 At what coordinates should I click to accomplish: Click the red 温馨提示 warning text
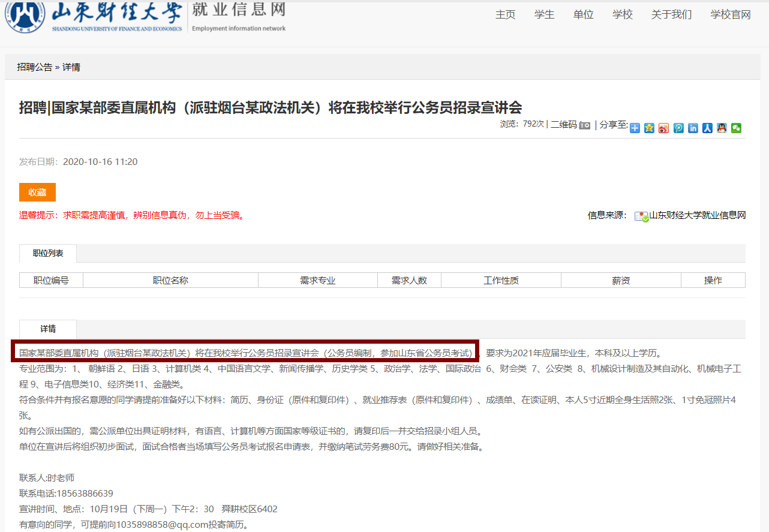pos(132,215)
